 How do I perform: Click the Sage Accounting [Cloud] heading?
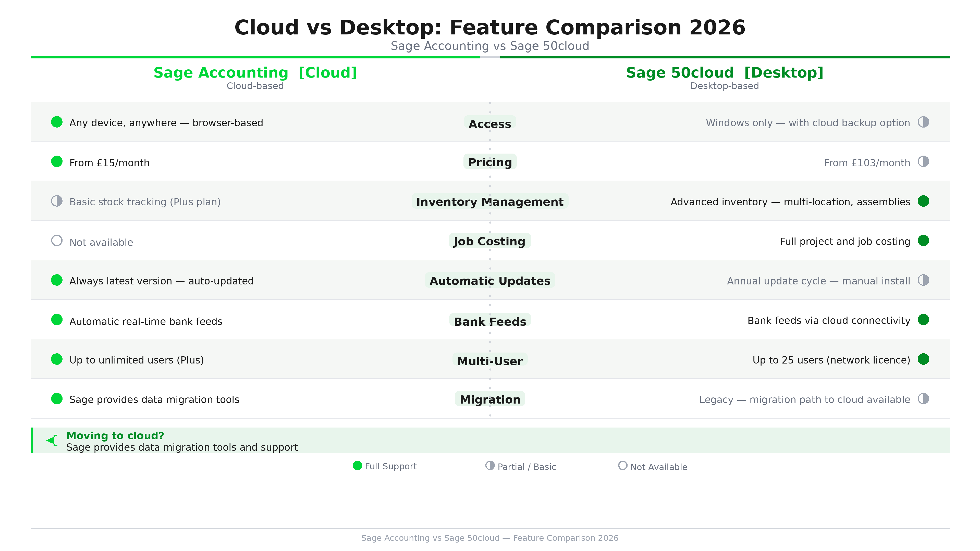click(255, 73)
